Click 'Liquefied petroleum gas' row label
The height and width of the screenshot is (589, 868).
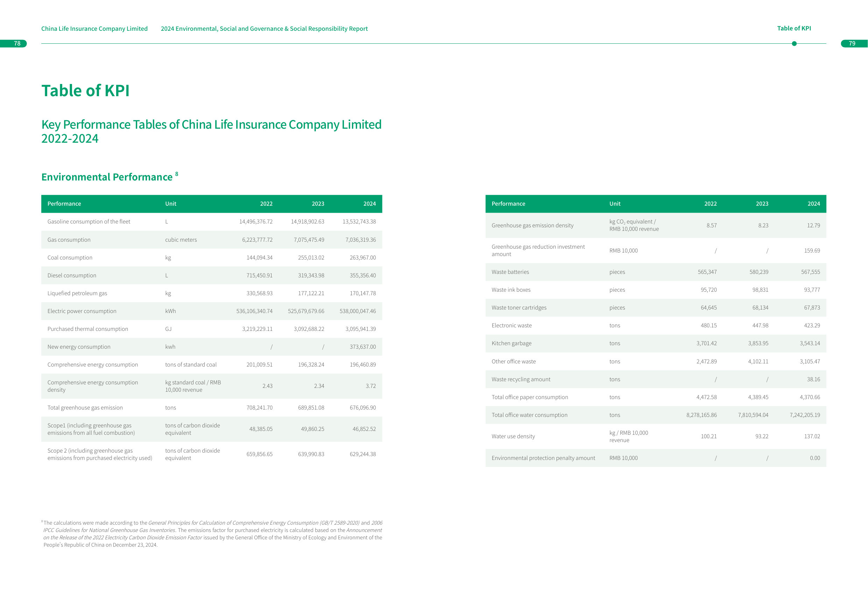(x=77, y=293)
